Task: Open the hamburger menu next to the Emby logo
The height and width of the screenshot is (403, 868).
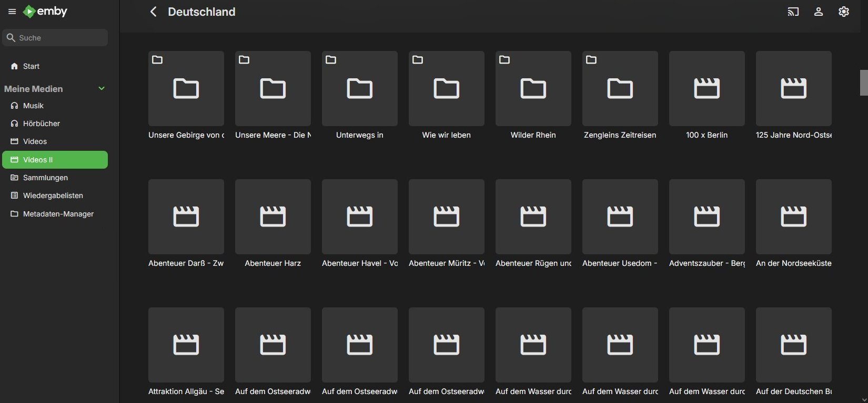Action: tap(12, 12)
